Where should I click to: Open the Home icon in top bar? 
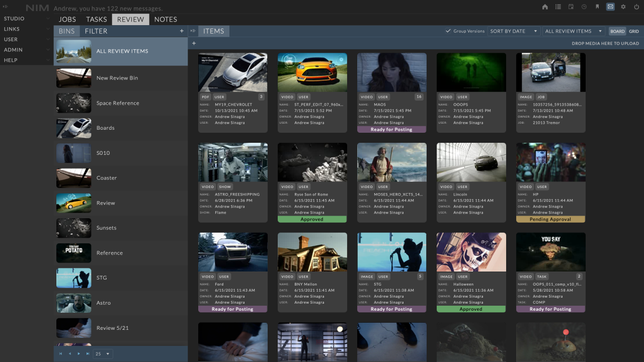(x=545, y=7)
